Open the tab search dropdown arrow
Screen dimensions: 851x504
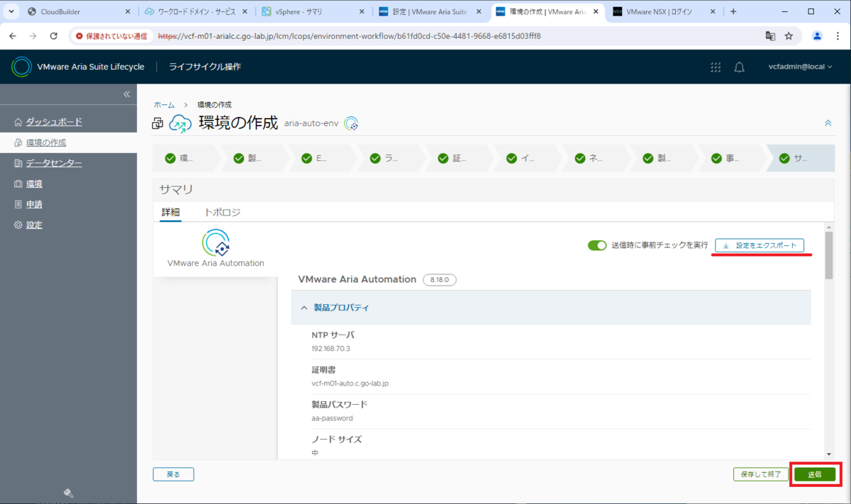[x=11, y=11]
